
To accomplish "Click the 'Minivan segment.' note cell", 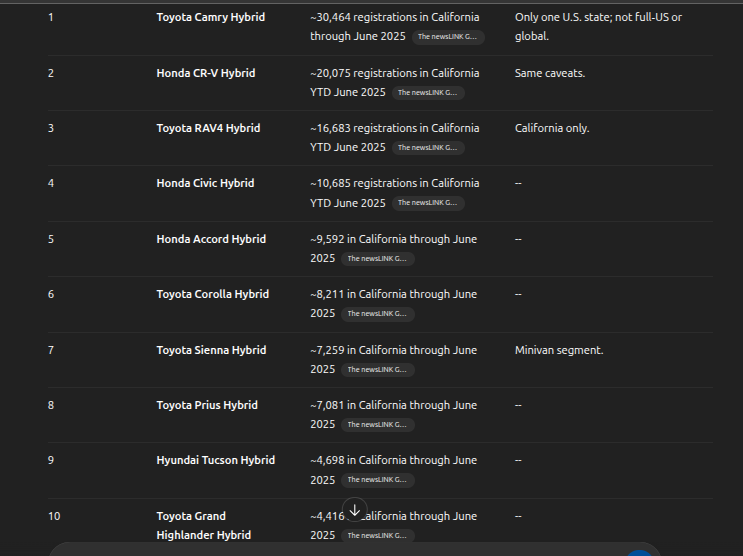I will 559,350.
